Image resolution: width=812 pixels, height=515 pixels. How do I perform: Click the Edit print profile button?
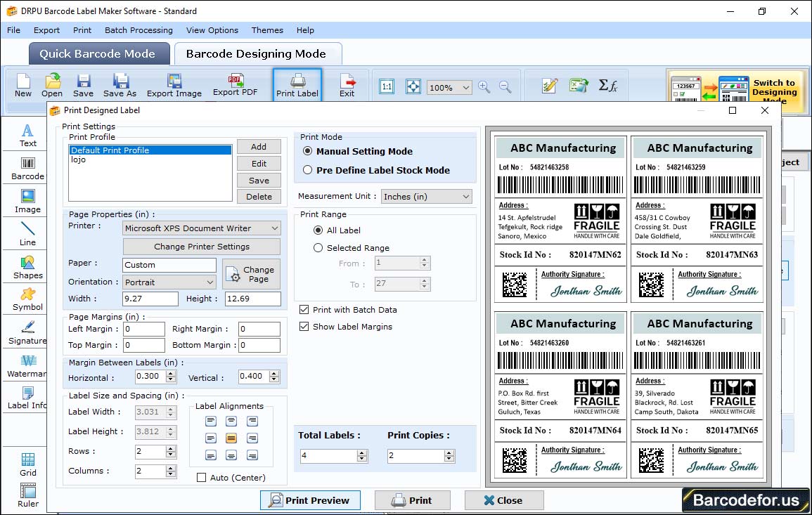pos(259,164)
